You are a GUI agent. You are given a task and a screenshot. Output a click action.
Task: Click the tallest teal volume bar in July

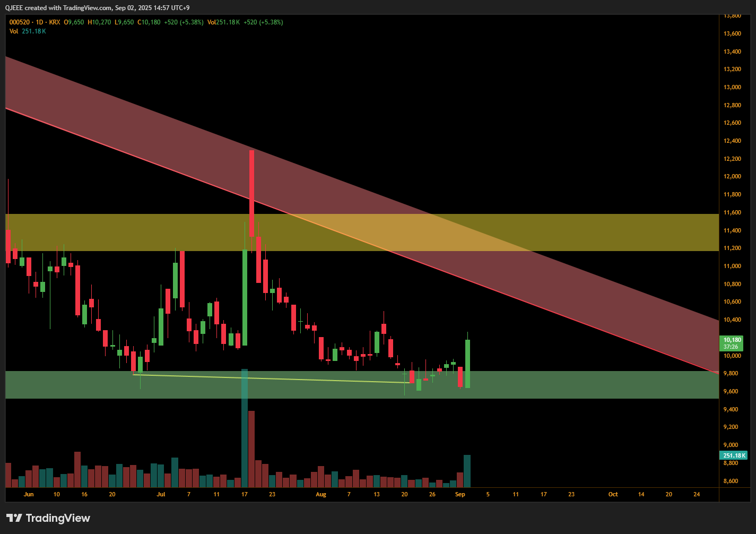coord(245,428)
